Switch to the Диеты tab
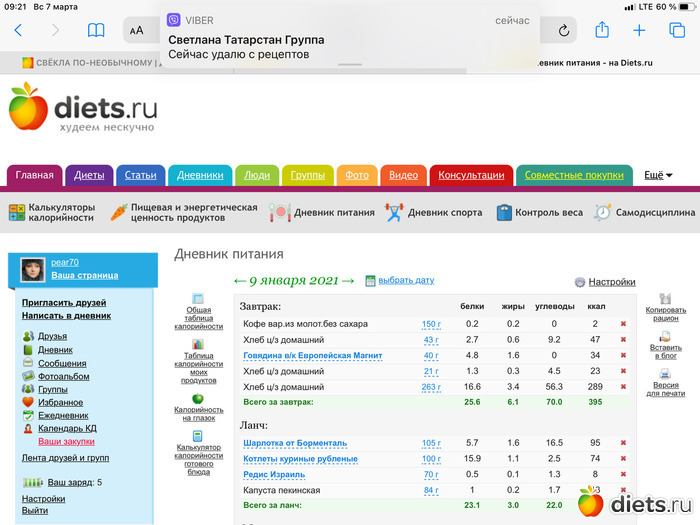The height and width of the screenshot is (525, 700). pos(89,175)
